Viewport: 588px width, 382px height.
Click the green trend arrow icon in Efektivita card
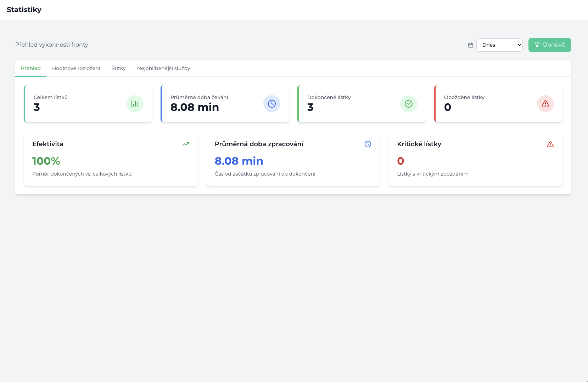186,144
